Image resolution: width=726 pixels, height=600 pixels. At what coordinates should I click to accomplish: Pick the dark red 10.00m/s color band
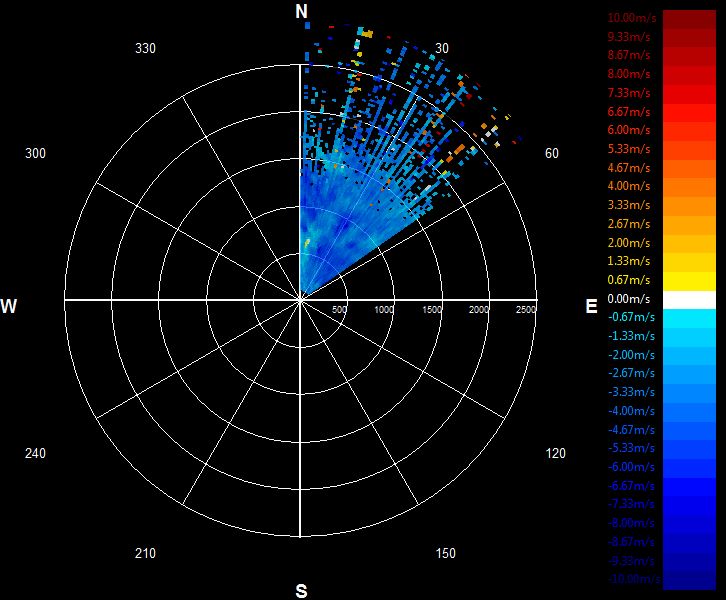pyautogui.click(x=689, y=19)
